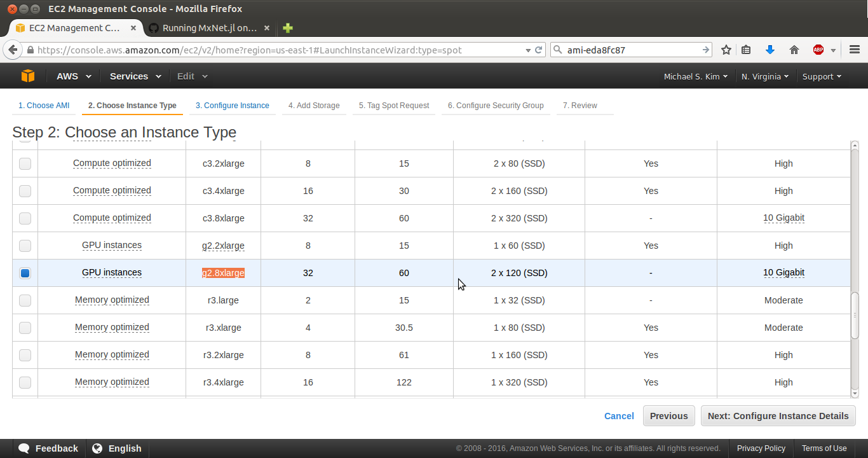Viewport: 868px width, 458px height.
Task: Open step 4. Add Storage
Action: click(314, 106)
